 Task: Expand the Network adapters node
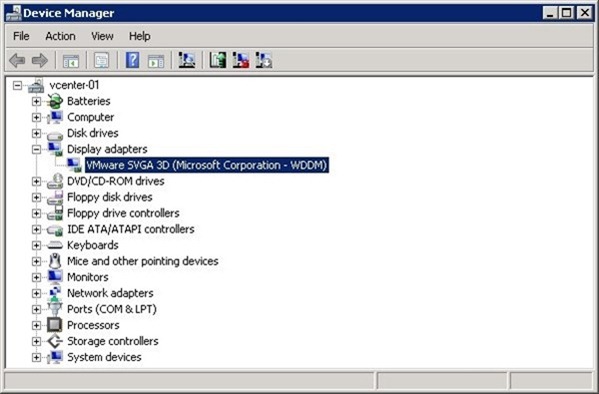pyautogui.click(x=36, y=293)
